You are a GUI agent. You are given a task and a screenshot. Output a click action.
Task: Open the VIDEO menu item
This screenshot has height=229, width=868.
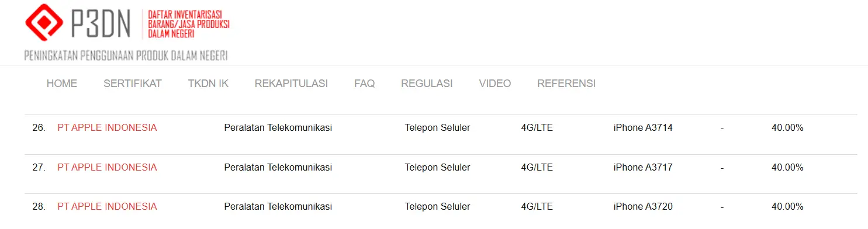pyautogui.click(x=495, y=84)
